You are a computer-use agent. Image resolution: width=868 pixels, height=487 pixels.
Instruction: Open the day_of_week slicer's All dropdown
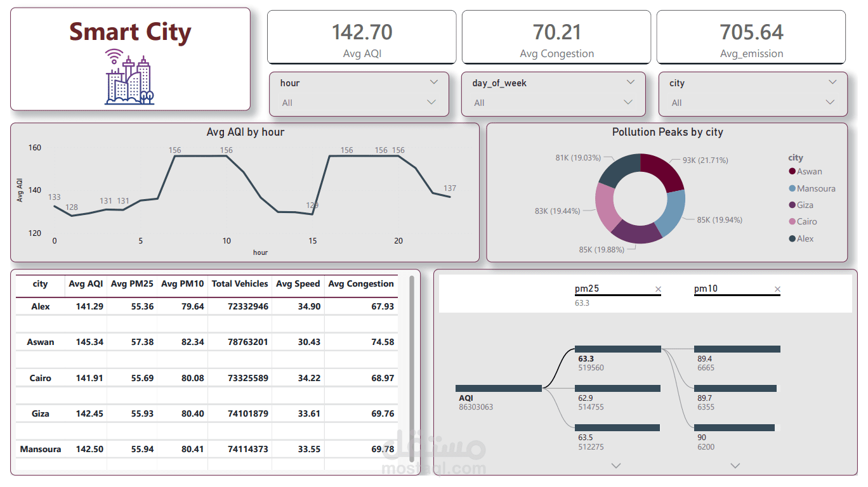(x=552, y=103)
